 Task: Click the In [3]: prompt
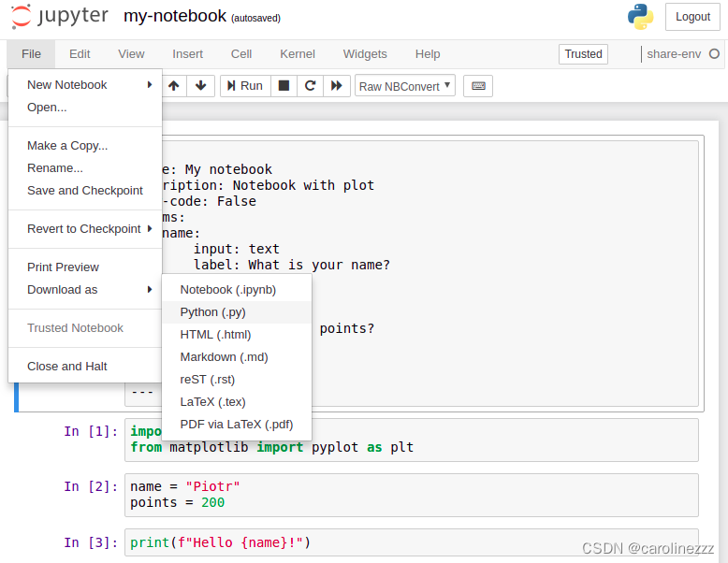[91, 542]
